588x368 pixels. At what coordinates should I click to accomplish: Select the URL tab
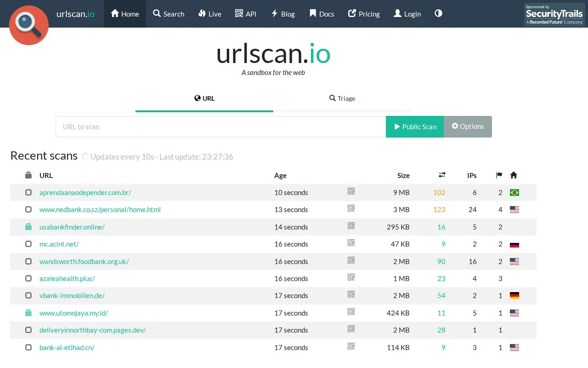click(204, 98)
